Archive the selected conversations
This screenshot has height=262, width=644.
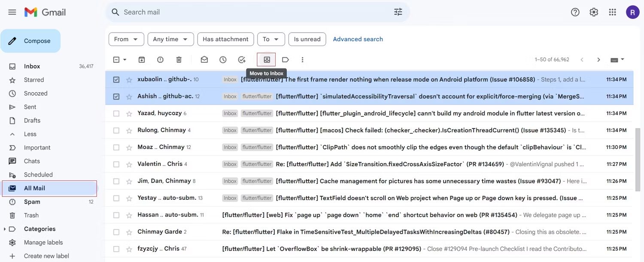141,60
